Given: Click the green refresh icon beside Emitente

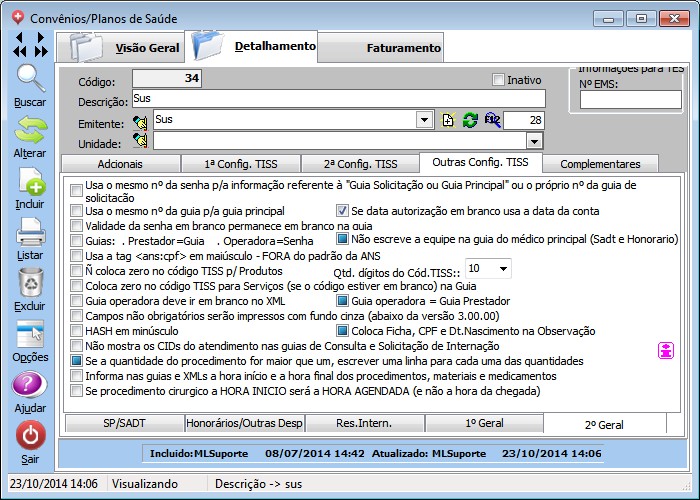Looking at the screenshot, I should (x=469, y=120).
